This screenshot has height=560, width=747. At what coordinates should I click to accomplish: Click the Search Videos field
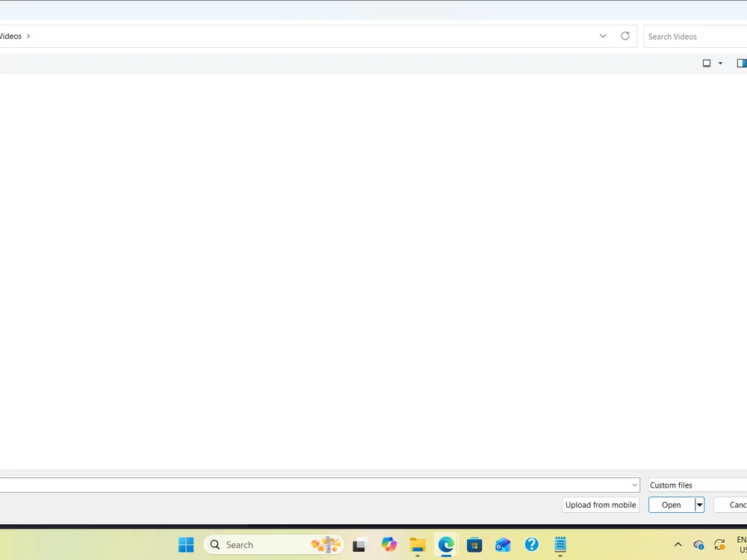[695, 37]
